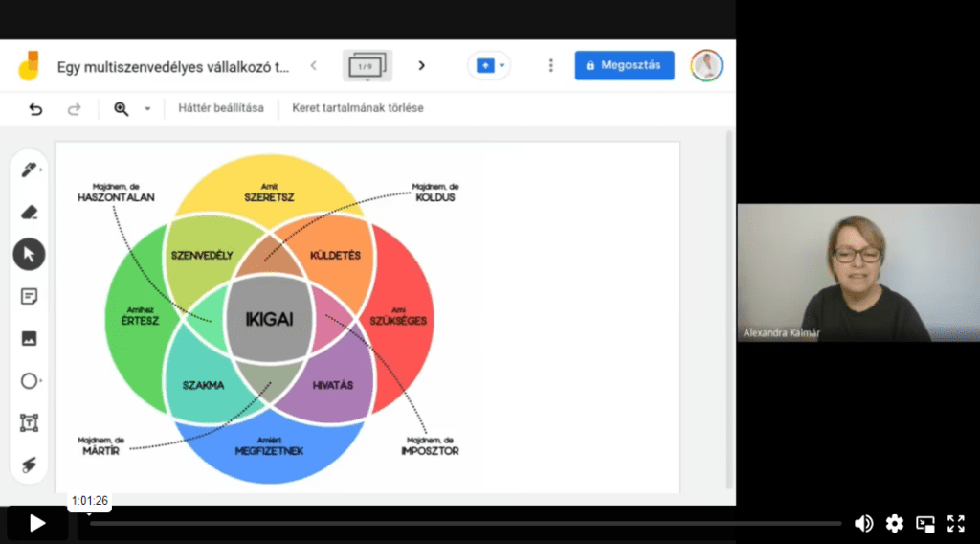Select the Pen tool in Jamboard
Image resolution: width=980 pixels, height=544 pixels.
click(x=29, y=170)
